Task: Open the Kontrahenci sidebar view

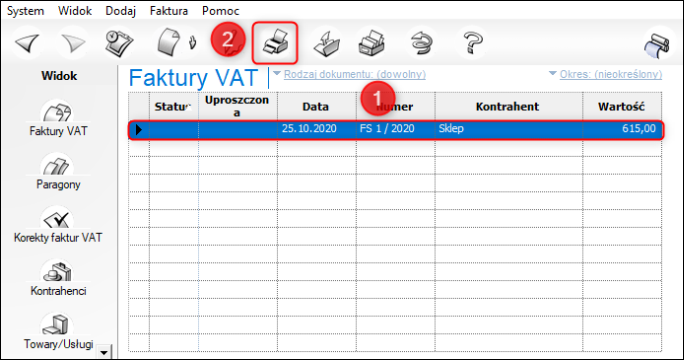Action: point(58,278)
